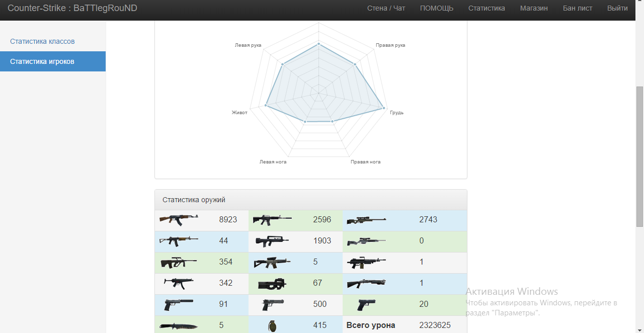644x333 pixels.
Task: Click the knife icon
Action: pyautogui.click(x=179, y=326)
